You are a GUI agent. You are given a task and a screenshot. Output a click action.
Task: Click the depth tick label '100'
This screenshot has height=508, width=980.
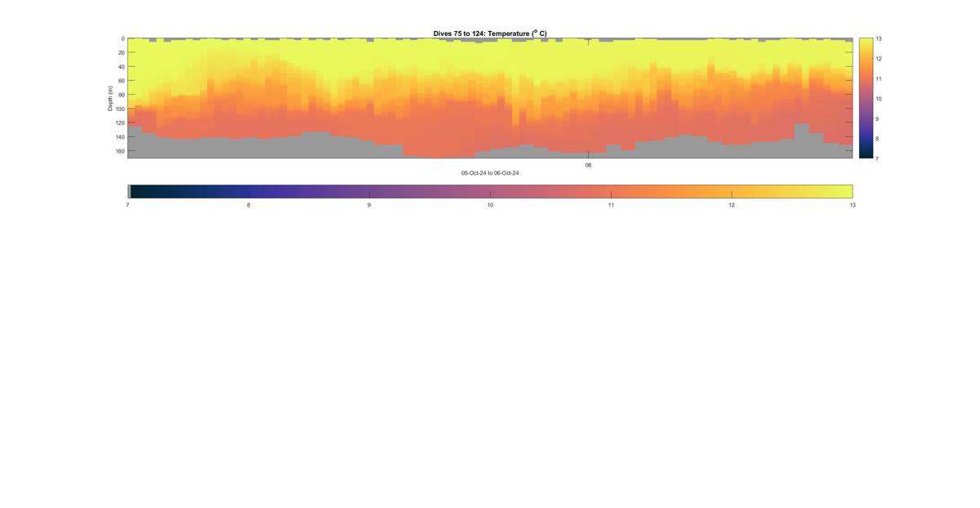coord(119,109)
